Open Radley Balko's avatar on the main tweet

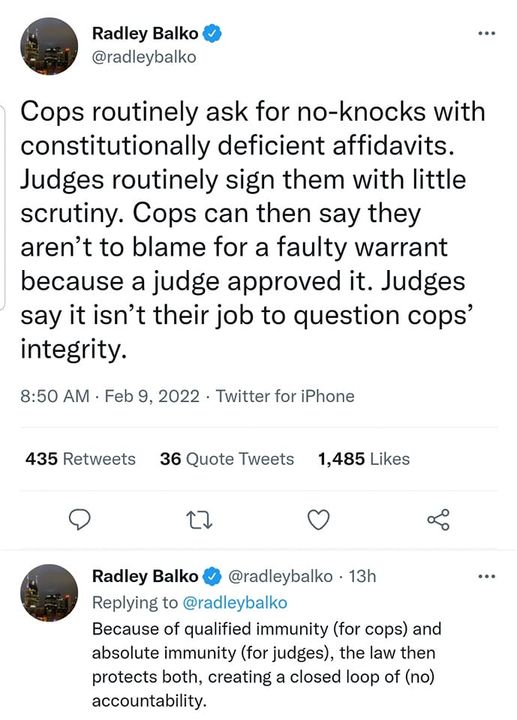point(49,46)
